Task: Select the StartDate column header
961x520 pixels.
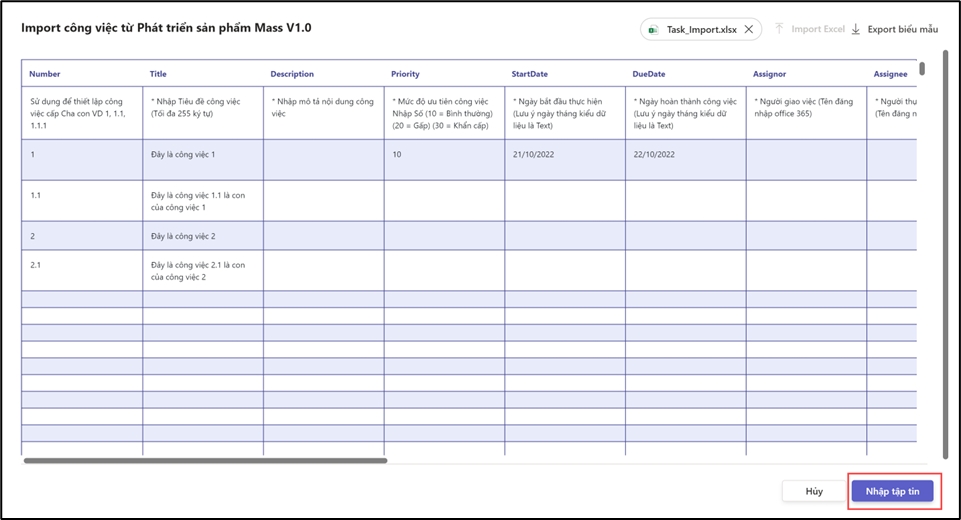Action: pyautogui.click(x=529, y=74)
